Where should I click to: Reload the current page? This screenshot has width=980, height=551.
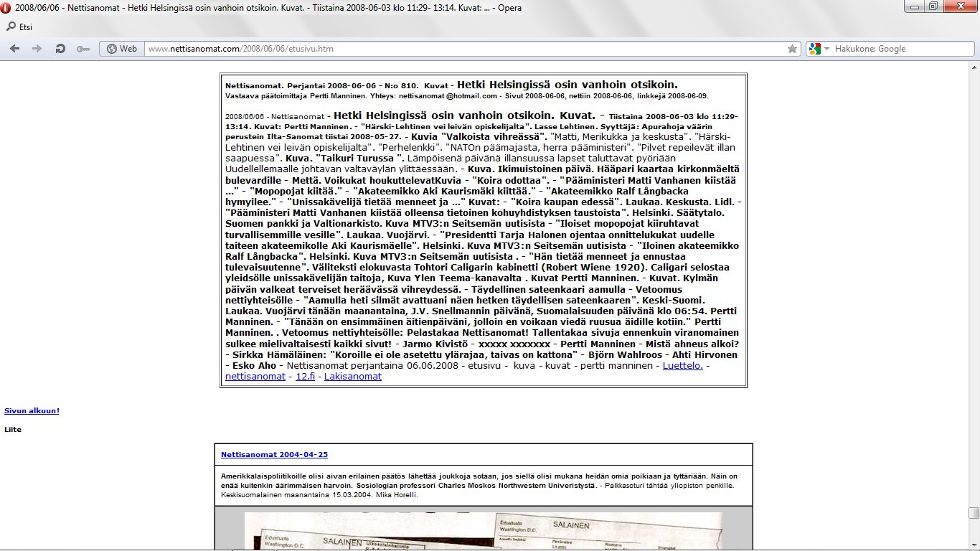tap(60, 49)
